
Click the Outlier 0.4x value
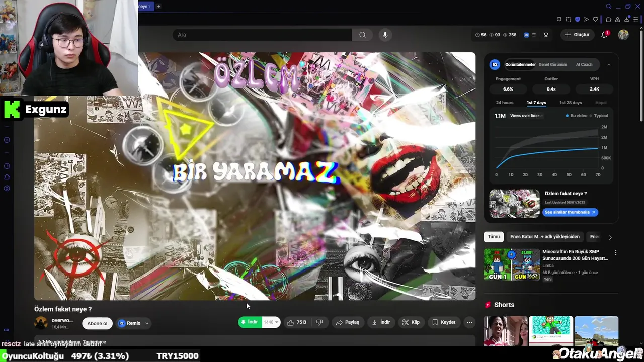coord(551,89)
